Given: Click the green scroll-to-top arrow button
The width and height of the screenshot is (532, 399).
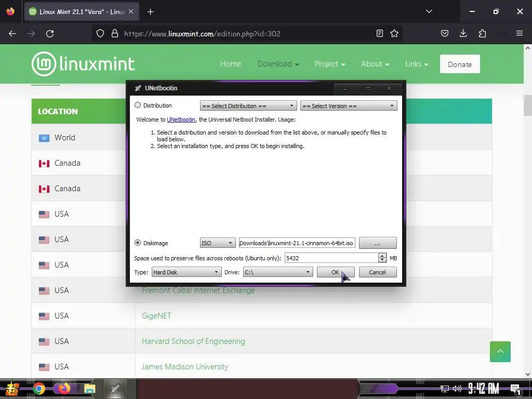Looking at the screenshot, I should click(x=500, y=352).
